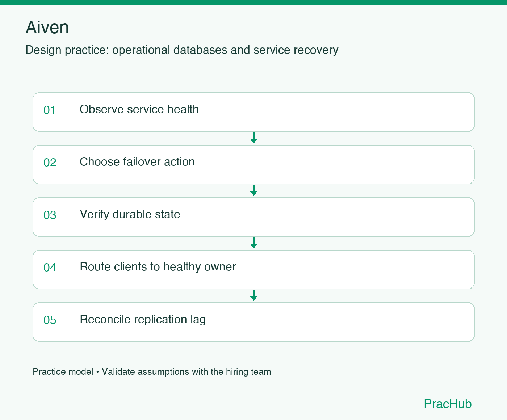The height and width of the screenshot is (420, 507).
Task: Click the Aiven title heading
Action: pyautogui.click(x=47, y=28)
